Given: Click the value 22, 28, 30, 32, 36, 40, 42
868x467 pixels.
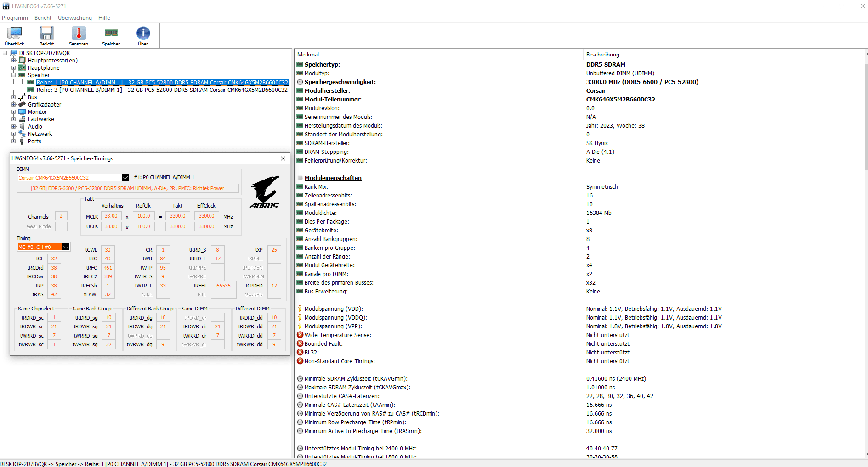Looking at the screenshot, I should (x=619, y=396).
